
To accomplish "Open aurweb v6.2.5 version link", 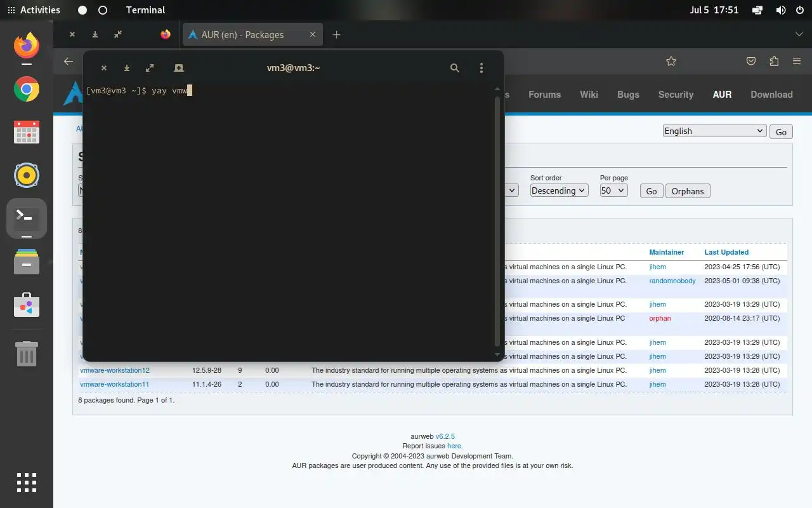I will pyautogui.click(x=445, y=436).
